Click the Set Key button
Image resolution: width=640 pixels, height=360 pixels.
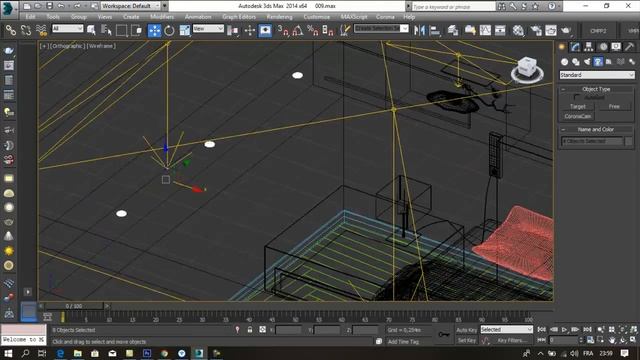coord(466,340)
